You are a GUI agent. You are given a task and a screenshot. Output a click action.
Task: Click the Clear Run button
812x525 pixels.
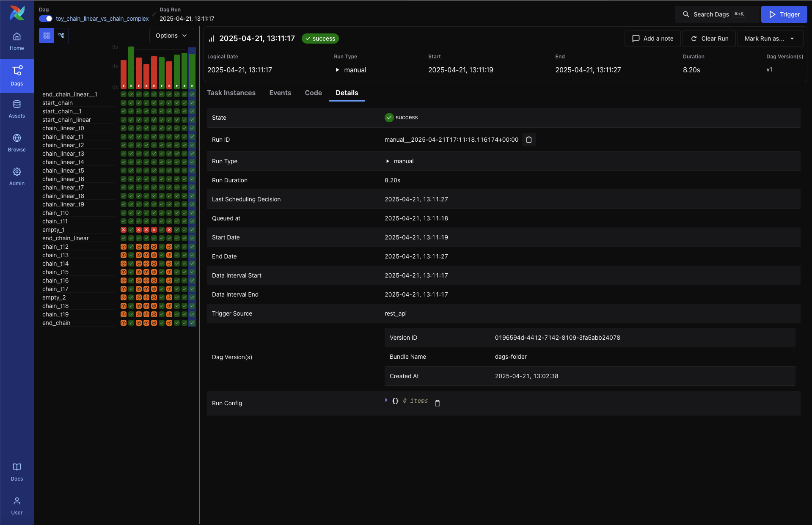click(x=709, y=38)
